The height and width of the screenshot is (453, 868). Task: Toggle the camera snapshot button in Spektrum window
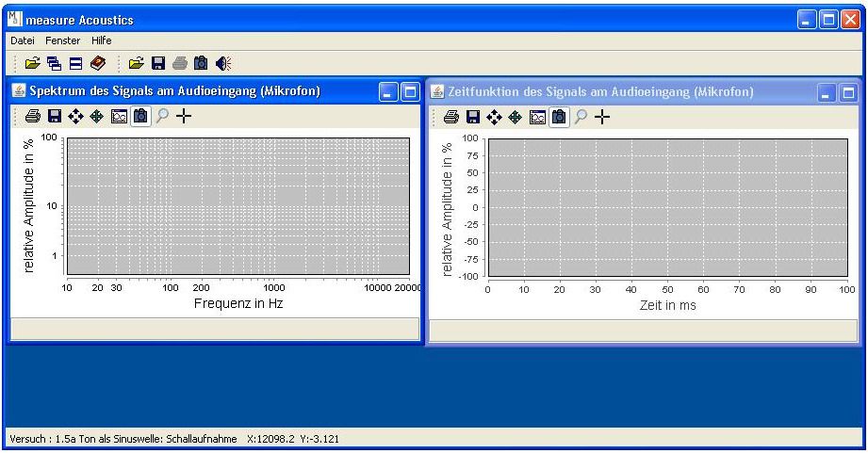coord(139,117)
